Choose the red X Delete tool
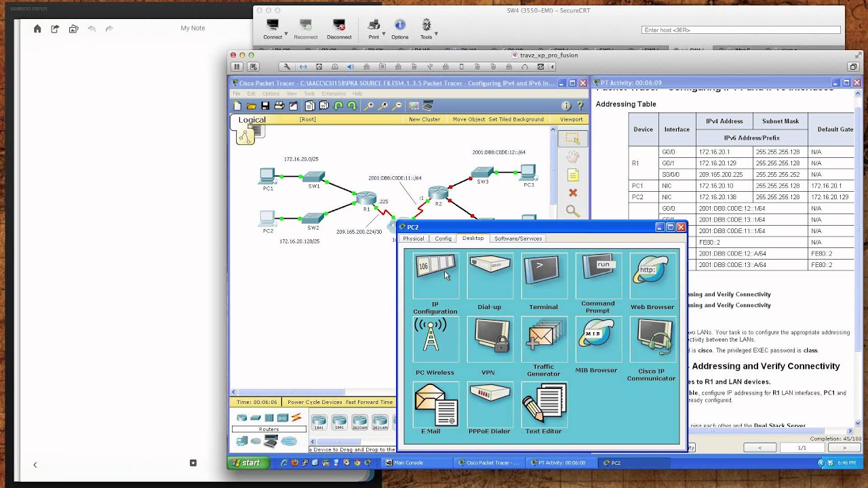 [x=573, y=193]
